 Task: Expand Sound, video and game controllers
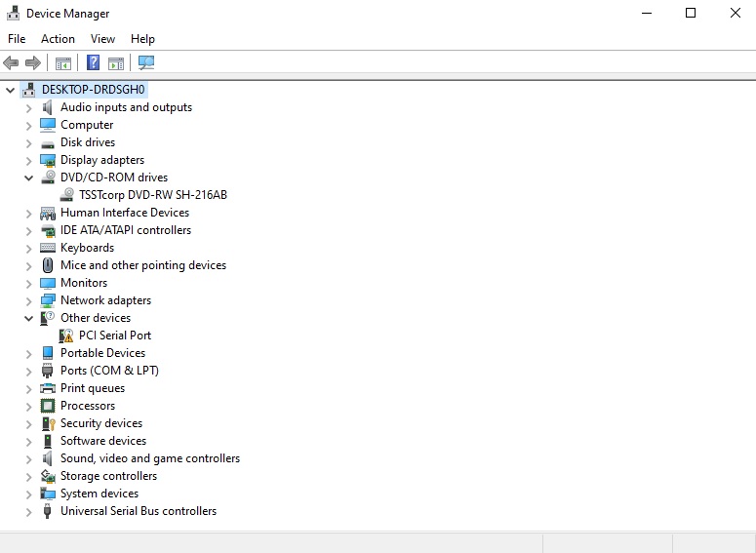coord(28,459)
